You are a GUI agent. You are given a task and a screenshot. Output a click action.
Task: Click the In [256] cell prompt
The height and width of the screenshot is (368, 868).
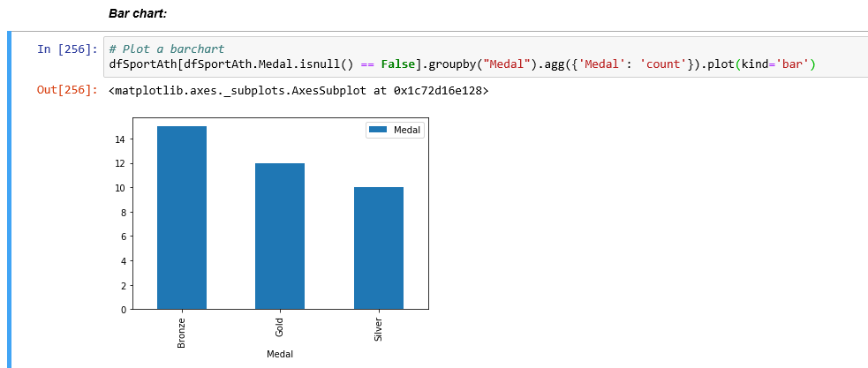(67, 49)
